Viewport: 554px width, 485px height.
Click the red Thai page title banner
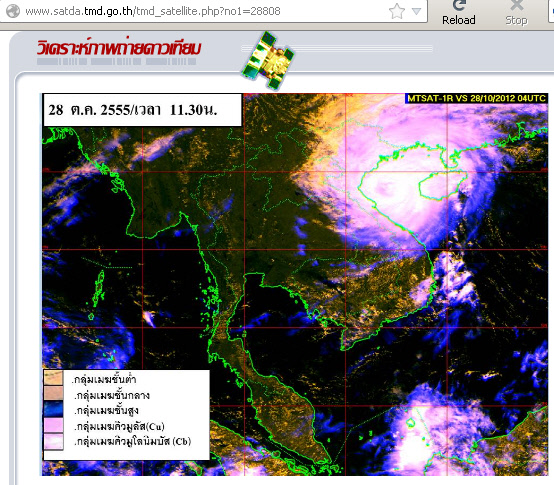(x=119, y=48)
